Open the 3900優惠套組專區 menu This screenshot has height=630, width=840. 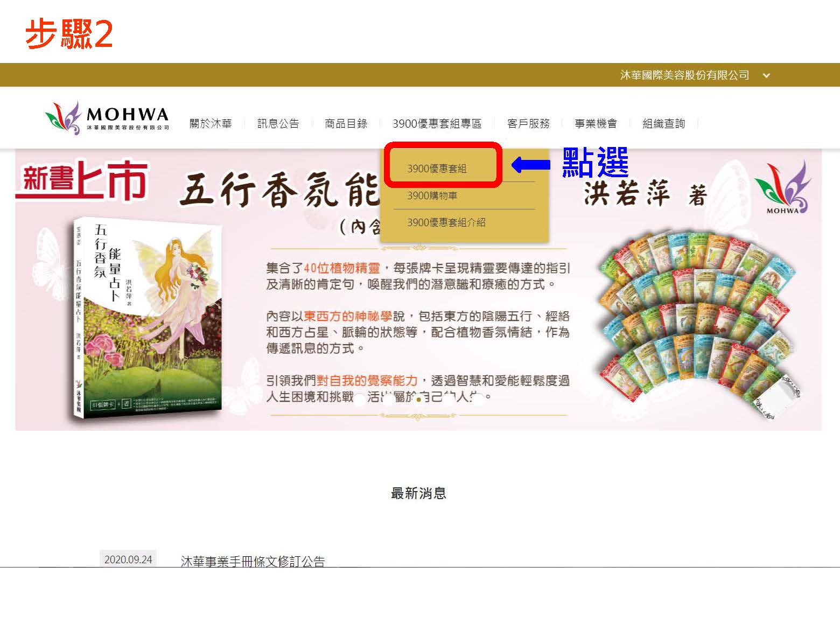pyautogui.click(x=437, y=124)
